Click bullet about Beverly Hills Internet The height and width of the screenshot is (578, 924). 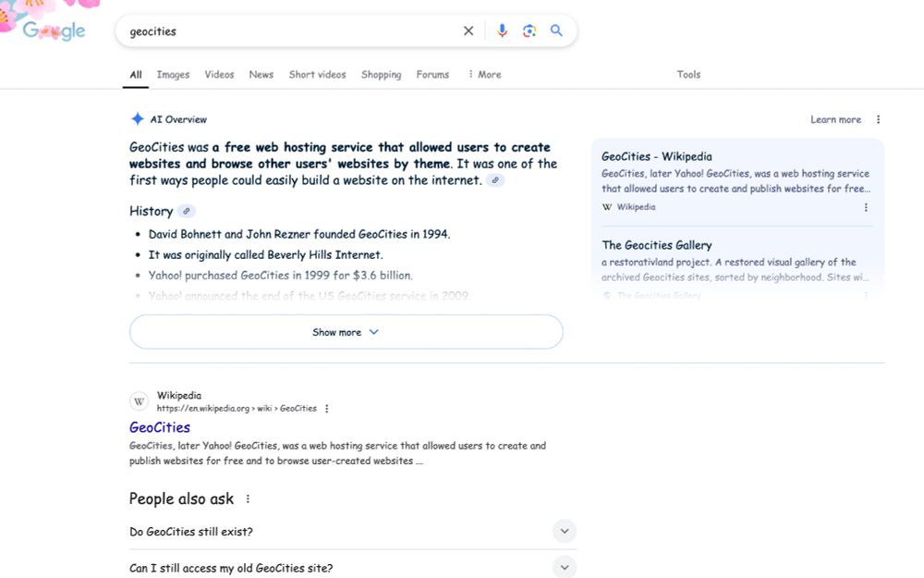[265, 255]
